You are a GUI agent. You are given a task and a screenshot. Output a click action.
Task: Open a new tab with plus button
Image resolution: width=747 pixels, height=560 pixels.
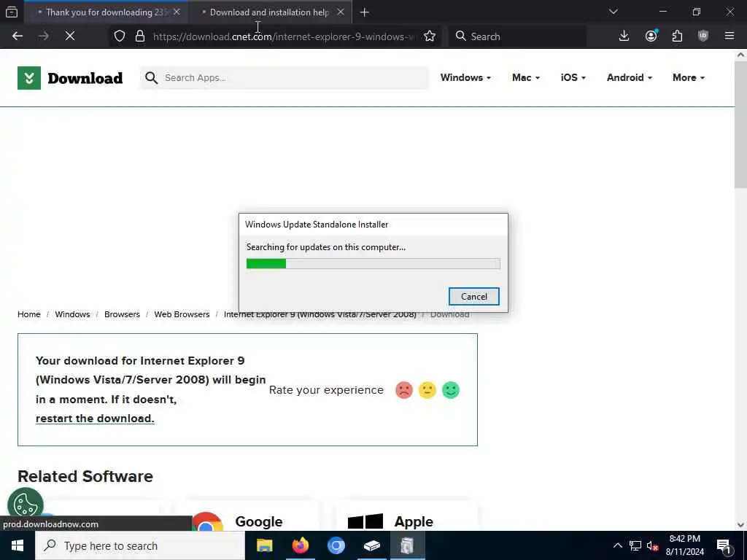[364, 12]
